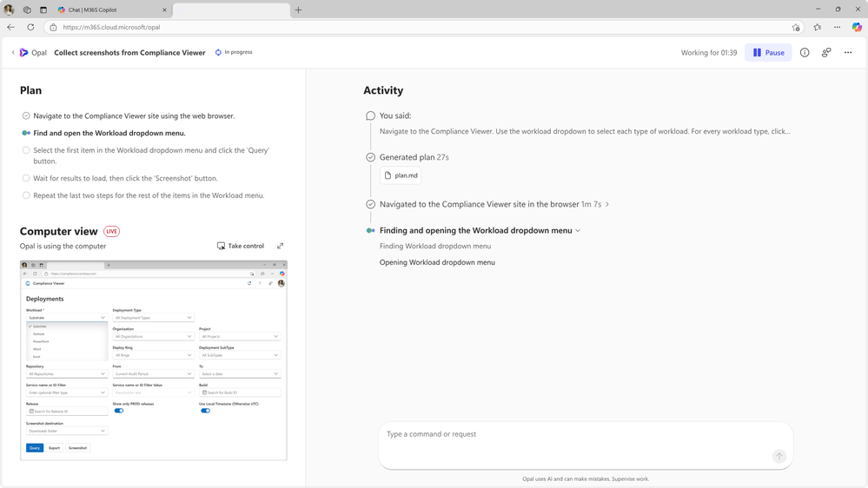
Task: Open the info icon next to Pause
Action: click(x=805, y=53)
